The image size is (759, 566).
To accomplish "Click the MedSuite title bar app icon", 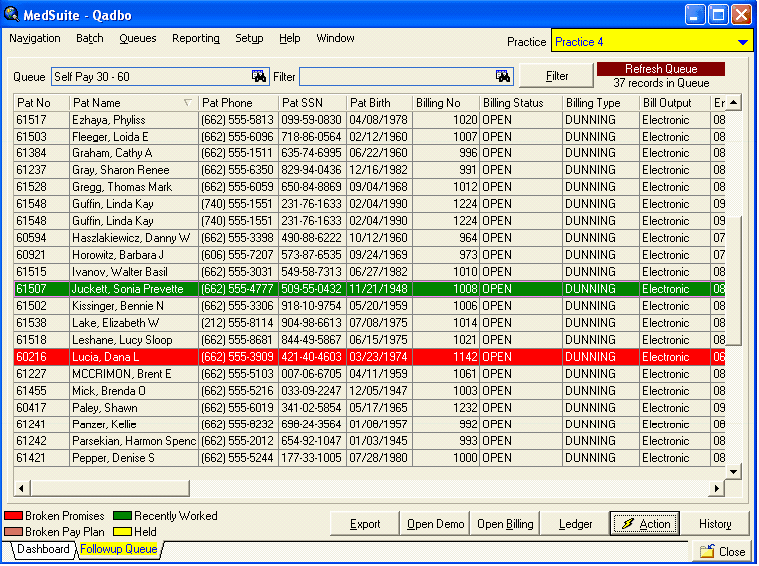I will click(x=11, y=14).
